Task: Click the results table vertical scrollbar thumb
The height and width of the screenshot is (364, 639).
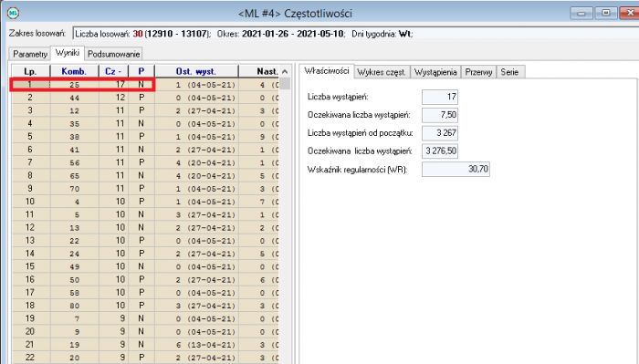Action: [x=285, y=83]
